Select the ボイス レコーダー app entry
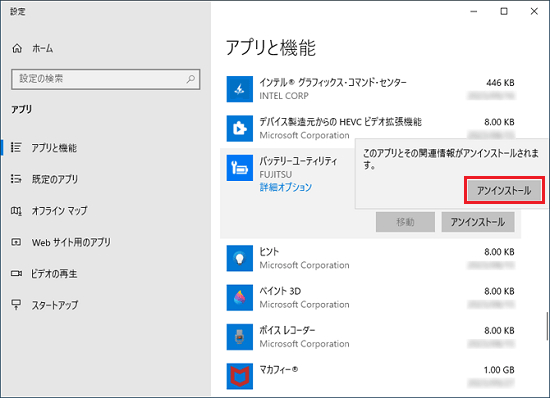Viewport: 550px width, 398px height. (x=370, y=337)
